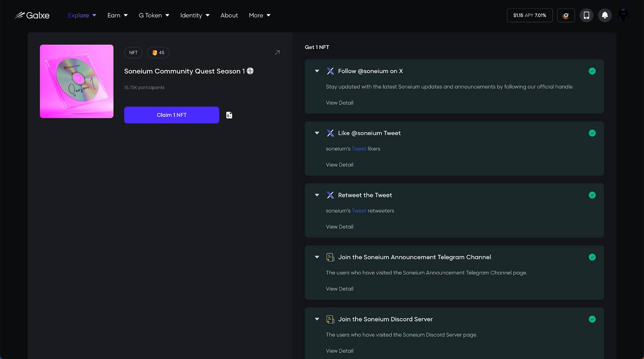Open View Detail under Follow @soneium
The image size is (644, 359).
[340, 103]
